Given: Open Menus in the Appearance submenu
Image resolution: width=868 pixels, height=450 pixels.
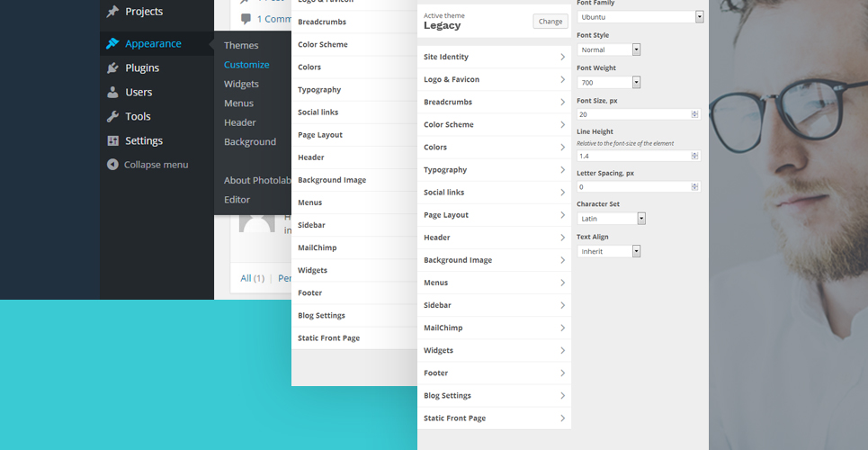Looking at the screenshot, I should point(238,103).
